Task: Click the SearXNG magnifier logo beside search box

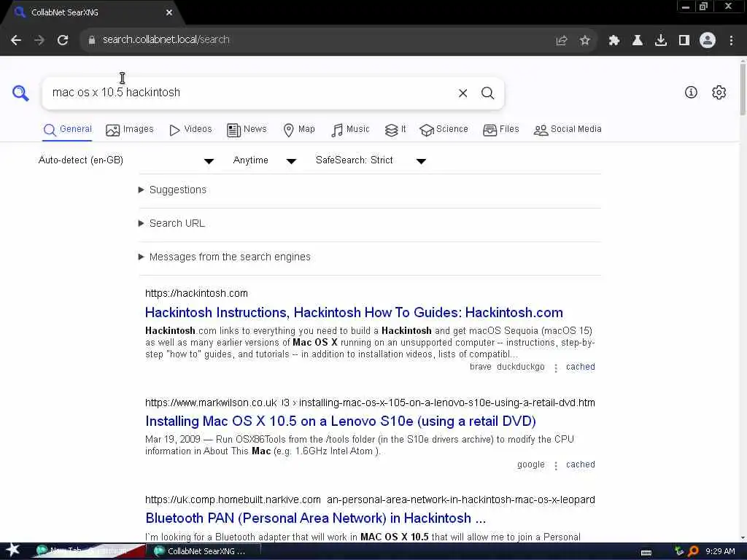Action: [20, 93]
